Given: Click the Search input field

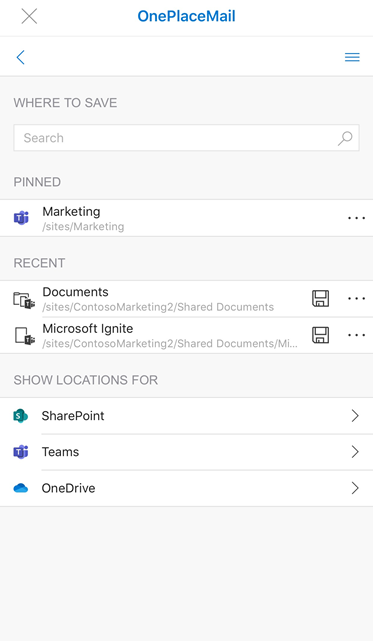Looking at the screenshot, I should pos(186,138).
